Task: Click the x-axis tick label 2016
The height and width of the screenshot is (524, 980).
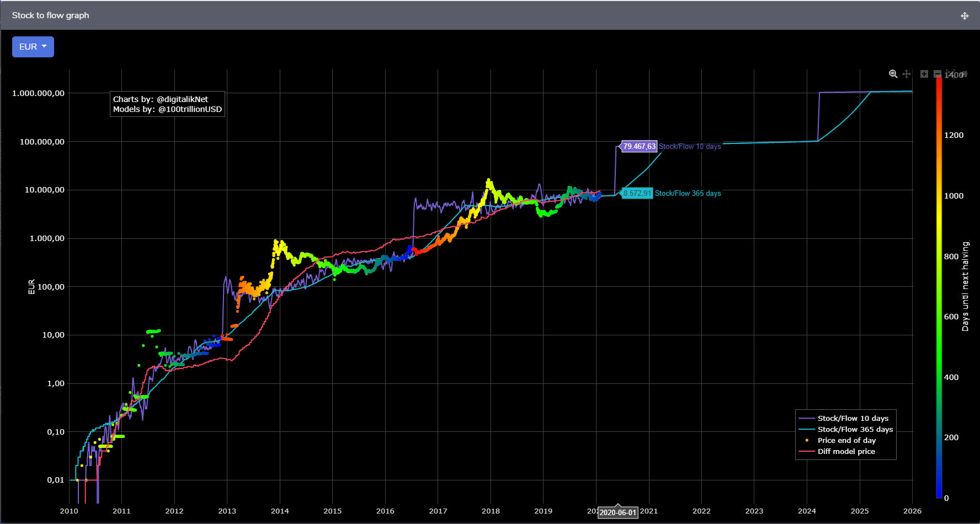Action: coord(385,511)
